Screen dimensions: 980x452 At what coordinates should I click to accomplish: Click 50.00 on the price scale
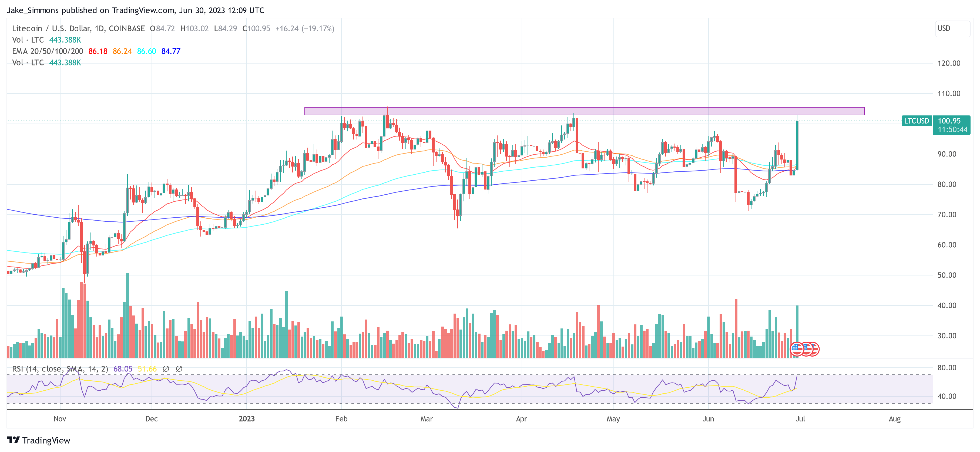click(947, 275)
